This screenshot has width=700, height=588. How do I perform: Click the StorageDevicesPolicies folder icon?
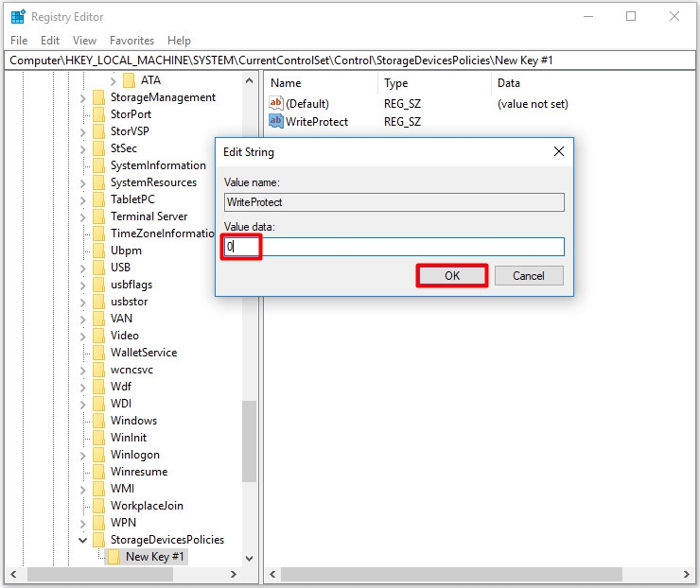pyautogui.click(x=98, y=540)
